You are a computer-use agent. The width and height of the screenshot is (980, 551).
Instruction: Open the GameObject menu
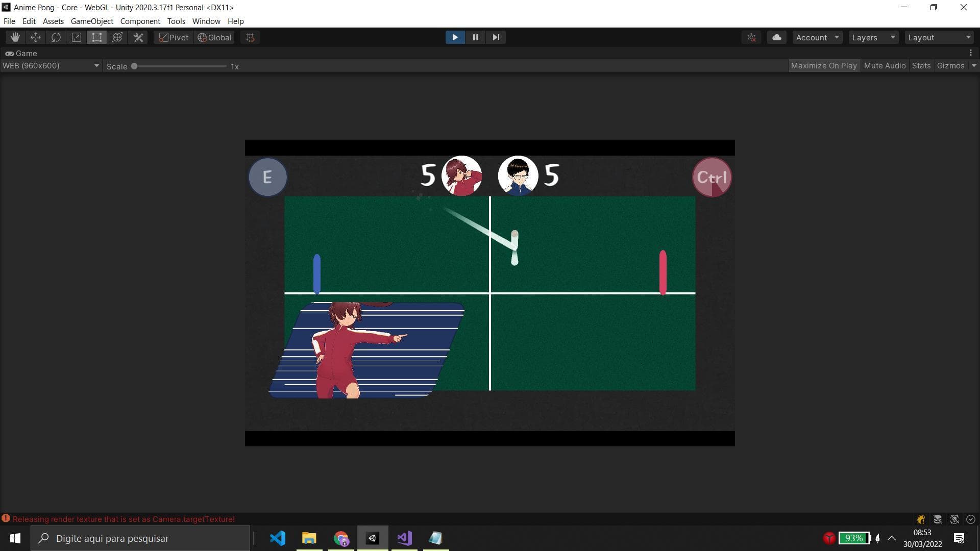point(92,21)
